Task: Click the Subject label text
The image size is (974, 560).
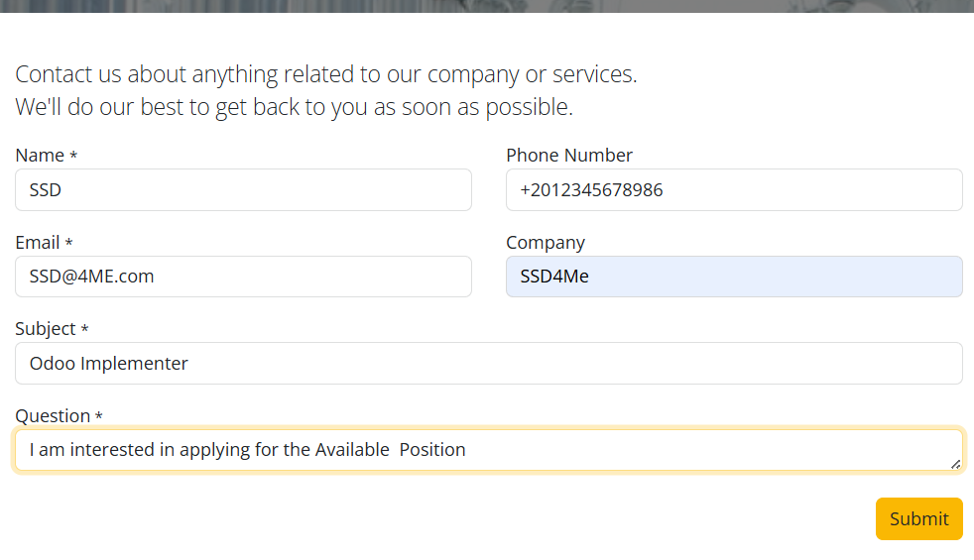Action: [46, 329]
